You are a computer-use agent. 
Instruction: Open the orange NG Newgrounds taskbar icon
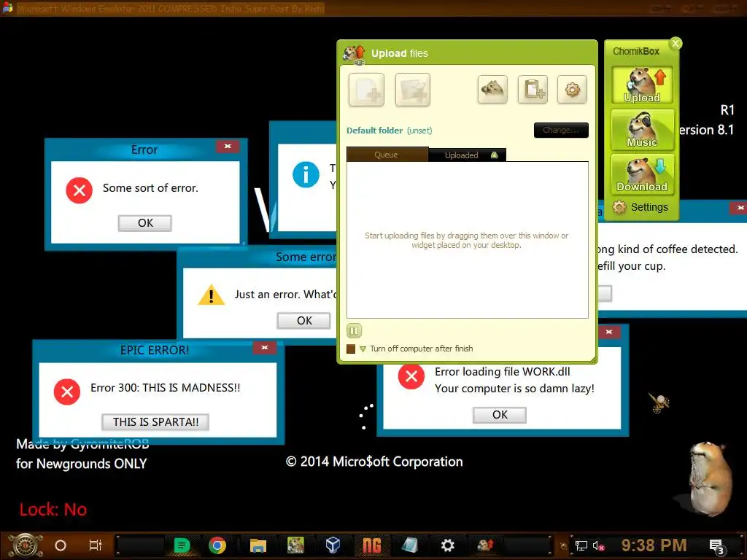click(x=372, y=545)
